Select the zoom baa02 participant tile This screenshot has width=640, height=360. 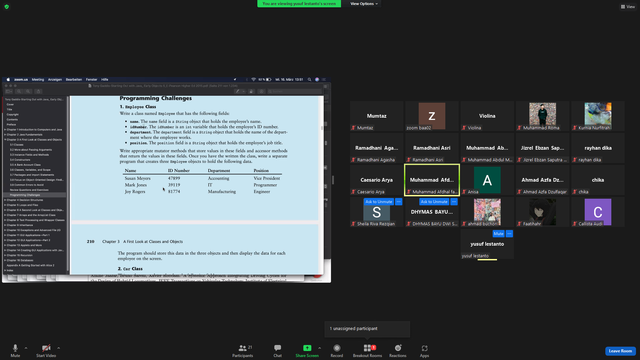pyautogui.click(x=432, y=116)
